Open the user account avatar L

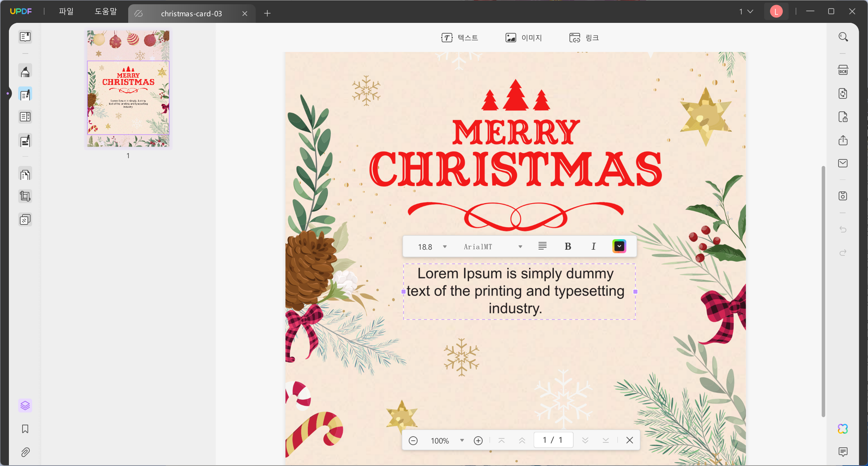776,12
